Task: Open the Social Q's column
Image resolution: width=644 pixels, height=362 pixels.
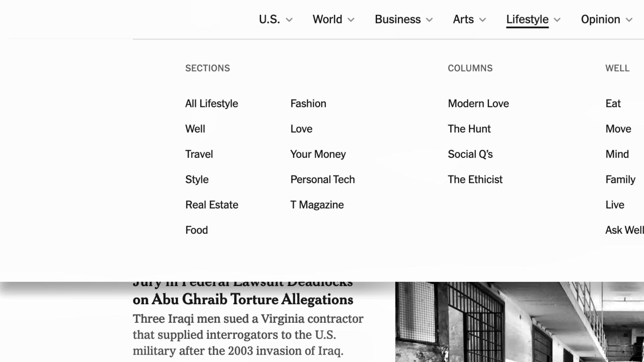Action: coord(470,154)
